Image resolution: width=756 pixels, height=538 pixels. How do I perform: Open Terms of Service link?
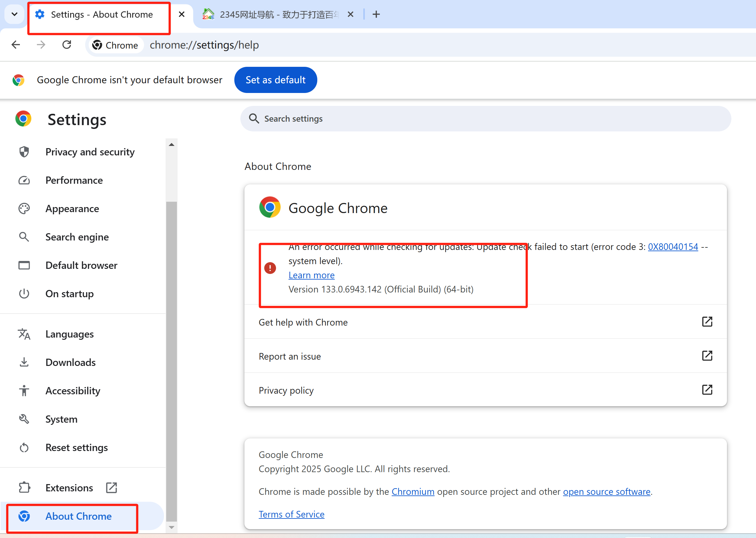[291, 514]
